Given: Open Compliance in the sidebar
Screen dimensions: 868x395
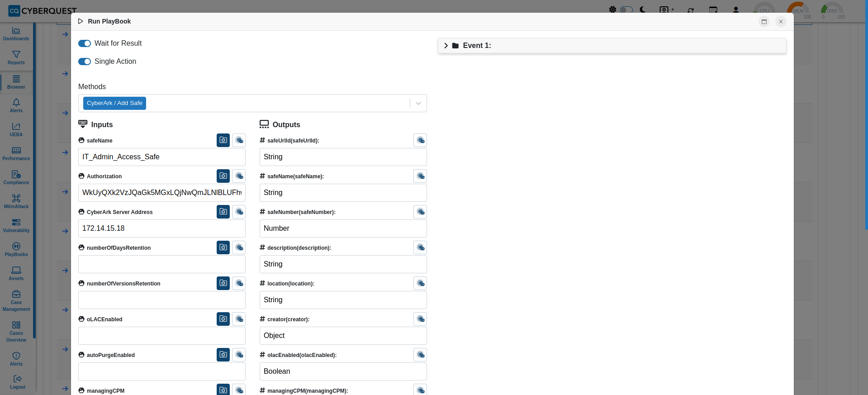Looking at the screenshot, I should pos(16,178).
